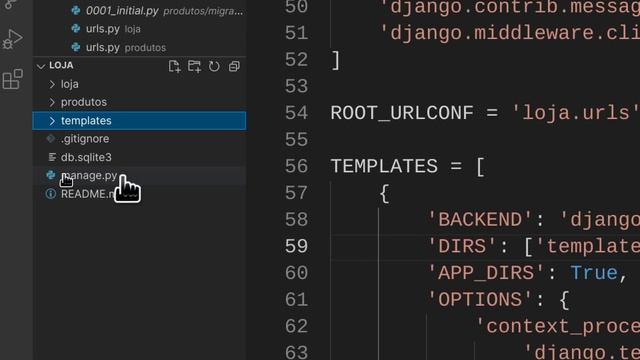This screenshot has width=640, height=360.
Task: Click line number 59 in the gutter
Action: 296,246
